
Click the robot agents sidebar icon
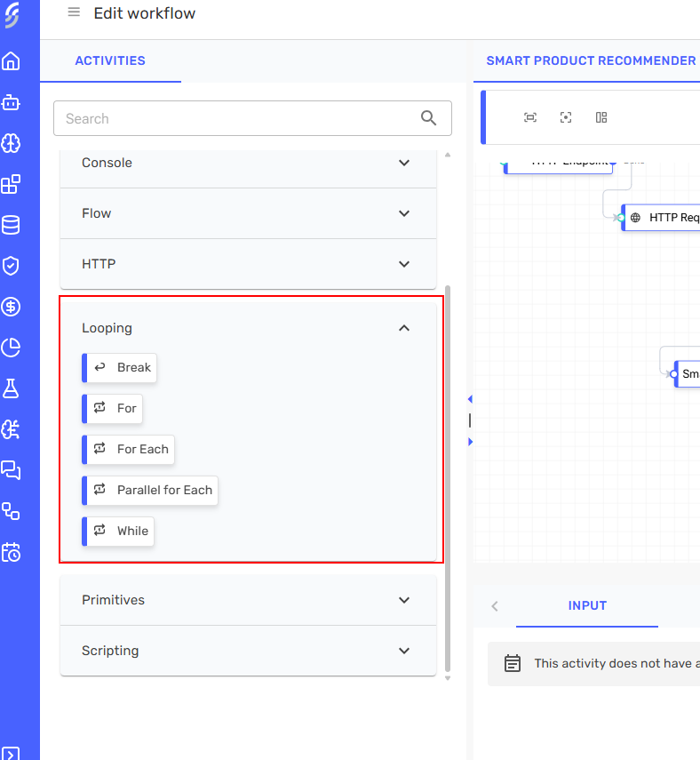coord(11,102)
